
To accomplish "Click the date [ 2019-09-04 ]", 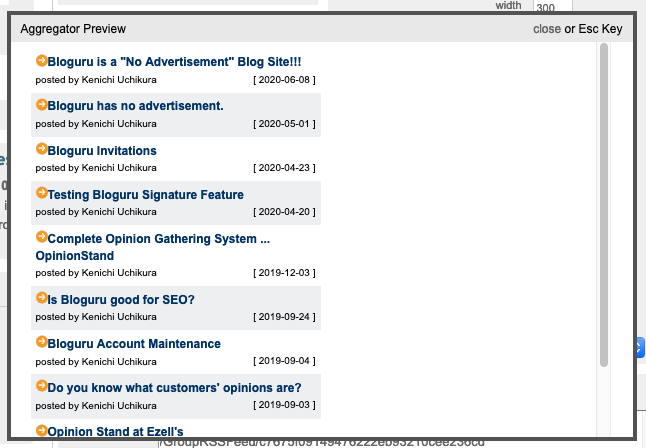I will click(x=284, y=361).
